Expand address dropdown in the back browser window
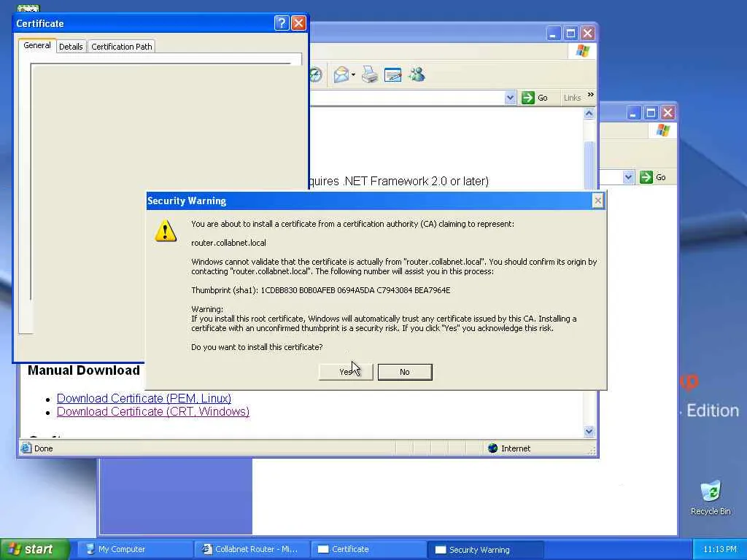Screen dimensions: 747x560 tap(628, 177)
